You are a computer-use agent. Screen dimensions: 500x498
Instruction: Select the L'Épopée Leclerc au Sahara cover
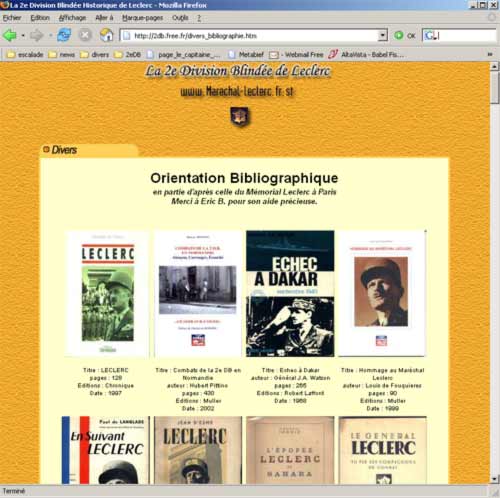(290, 450)
